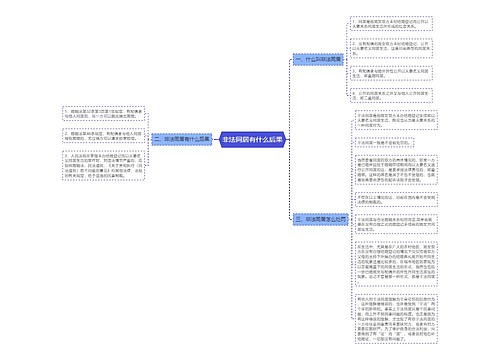The height and width of the screenshot is (360, 500).
Task: Click the note numbered 1 under 什么叫非法同居
Action: pyautogui.click(x=391, y=24)
